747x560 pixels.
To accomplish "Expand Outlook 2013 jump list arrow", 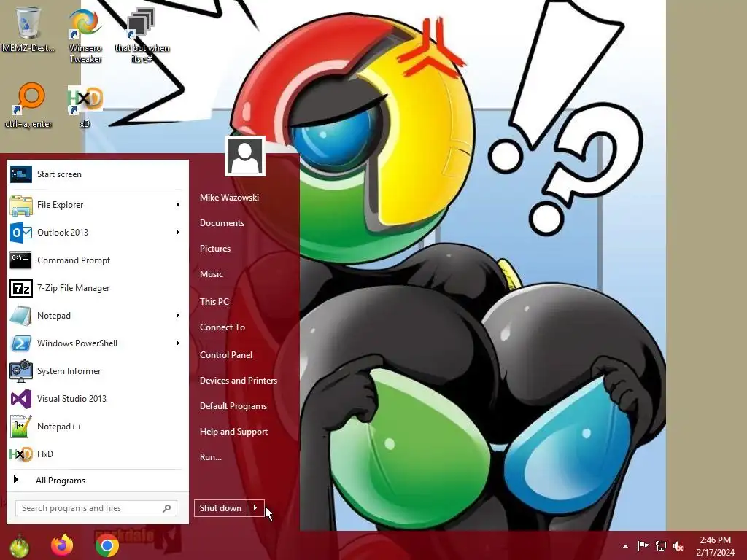I will (x=178, y=233).
